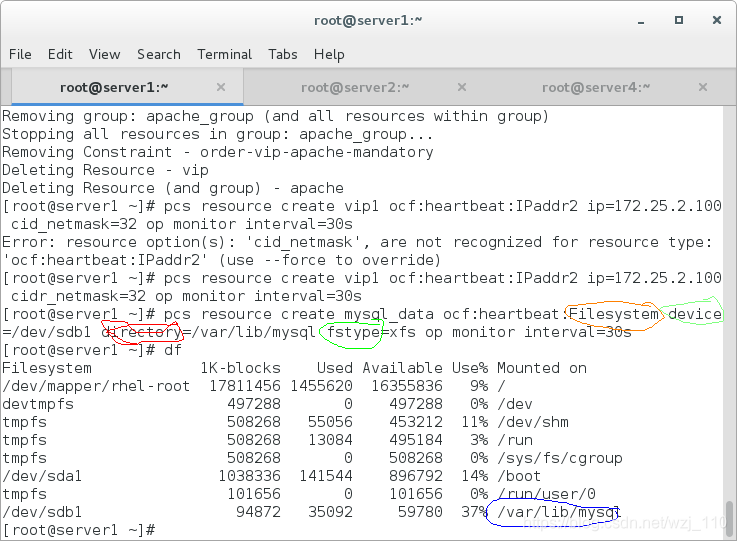Image resolution: width=737 pixels, height=541 pixels.
Task: Open the View menu
Action: click(105, 55)
